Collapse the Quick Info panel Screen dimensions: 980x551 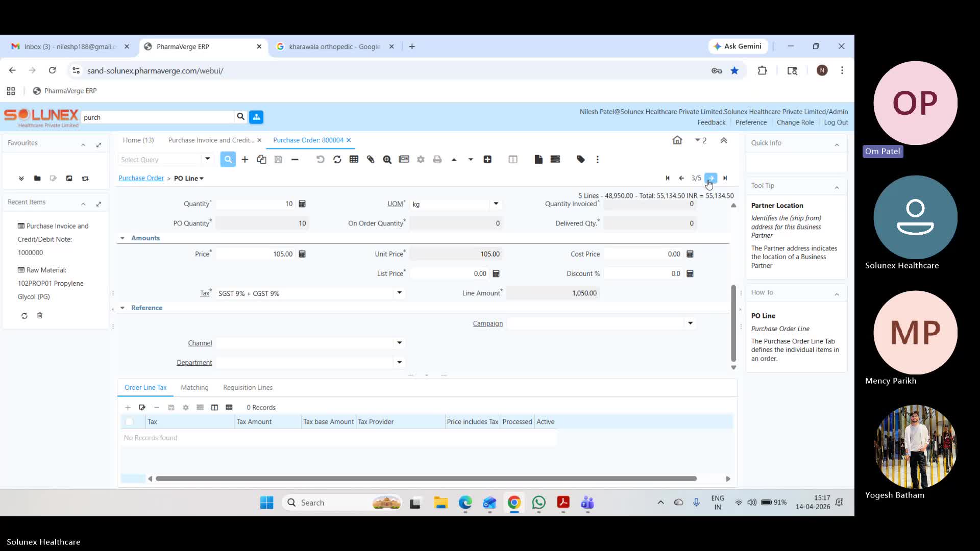(x=837, y=145)
